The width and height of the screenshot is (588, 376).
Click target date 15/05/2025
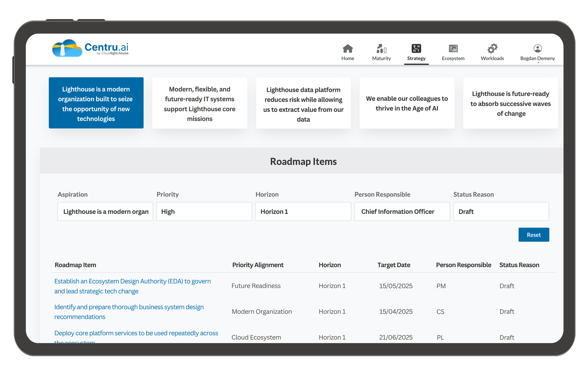[x=395, y=286]
